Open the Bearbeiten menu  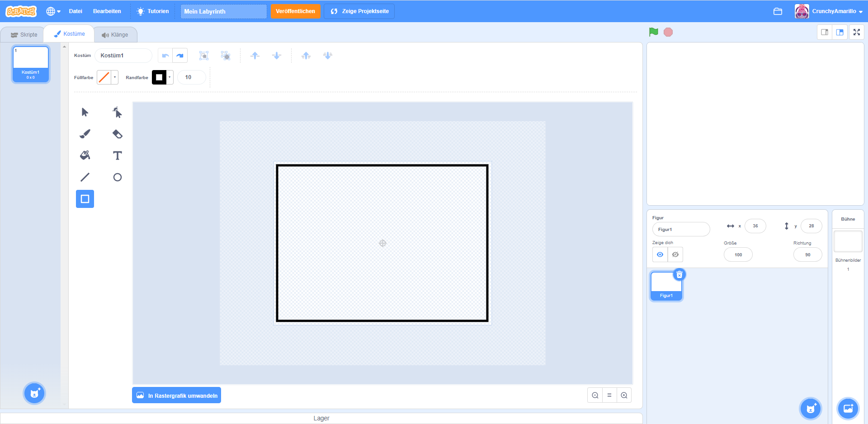click(107, 11)
